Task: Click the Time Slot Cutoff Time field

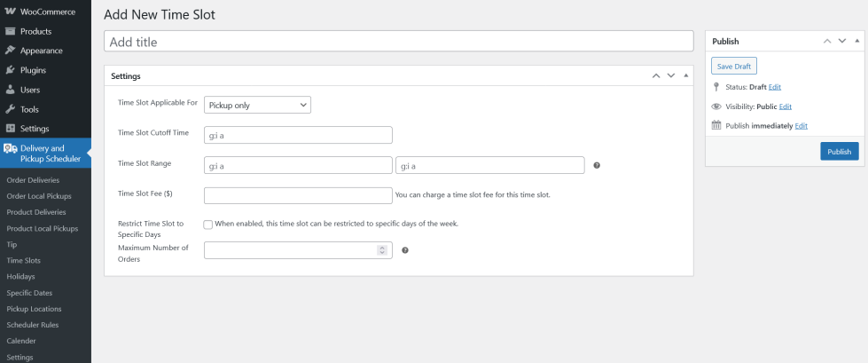Action: pyautogui.click(x=298, y=135)
